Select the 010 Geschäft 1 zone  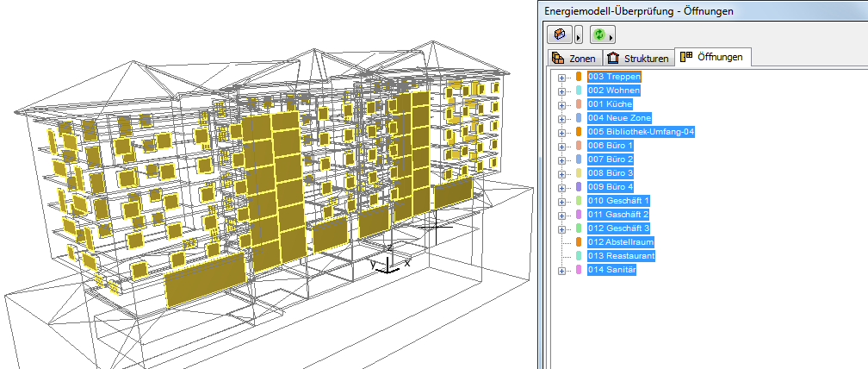pos(618,201)
